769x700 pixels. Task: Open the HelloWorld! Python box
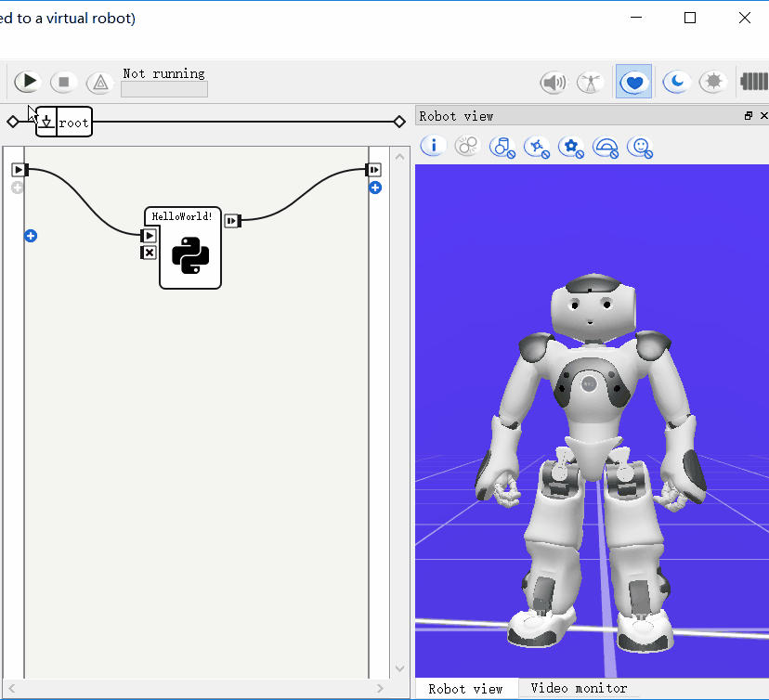(189, 255)
